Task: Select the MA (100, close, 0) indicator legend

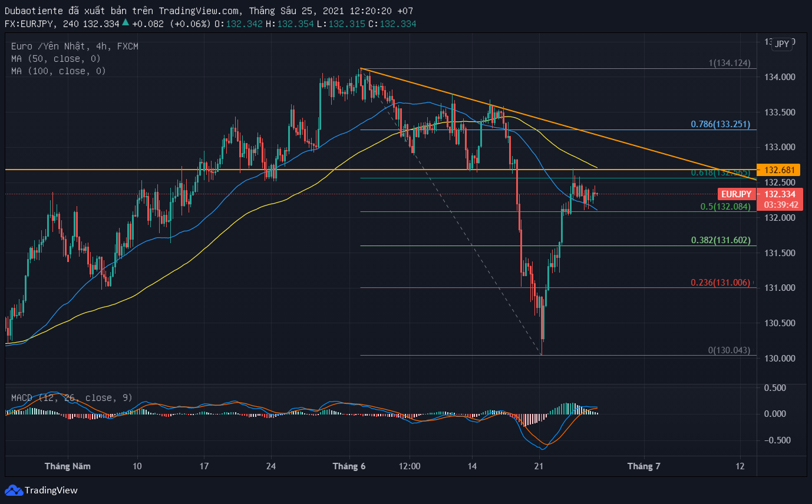Action: tap(58, 71)
